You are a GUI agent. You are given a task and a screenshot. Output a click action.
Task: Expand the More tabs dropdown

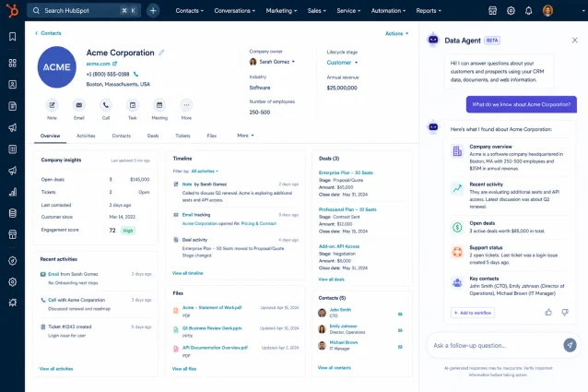pyautogui.click(x=245, y=136)
